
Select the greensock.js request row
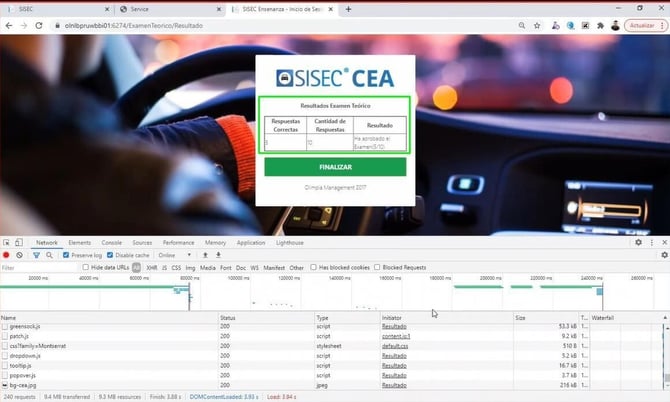(x=331, y=326)
